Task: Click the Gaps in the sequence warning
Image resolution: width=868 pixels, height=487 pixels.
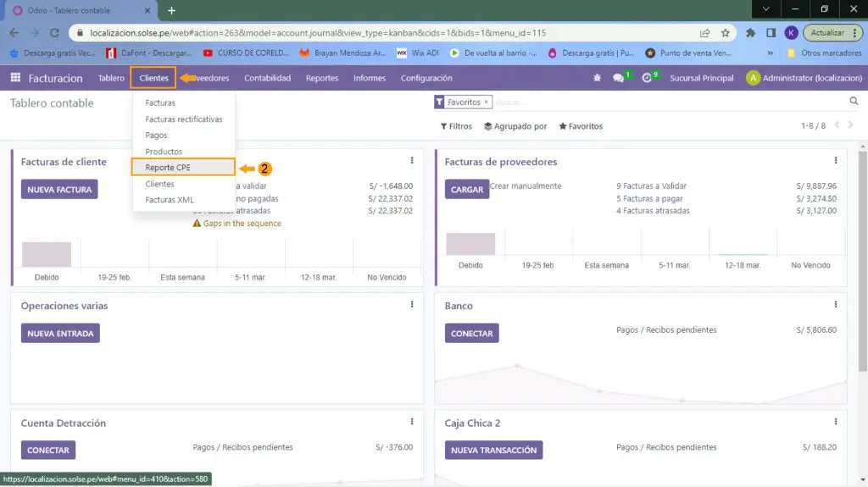Action: [x=242, y=224]
